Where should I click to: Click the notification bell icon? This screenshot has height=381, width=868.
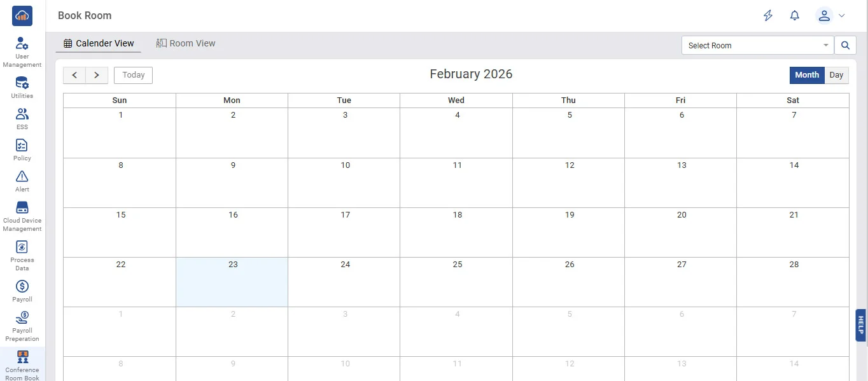[794, 16]
